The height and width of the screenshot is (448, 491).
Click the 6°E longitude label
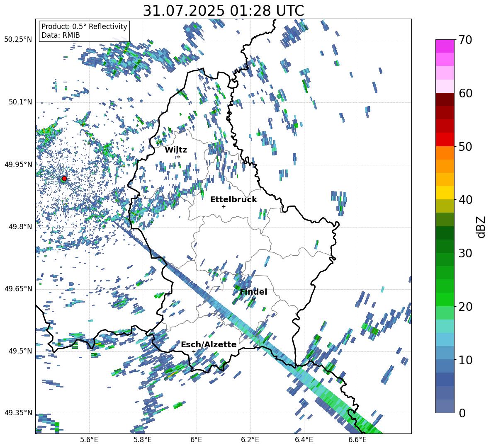tap(196, 440)
